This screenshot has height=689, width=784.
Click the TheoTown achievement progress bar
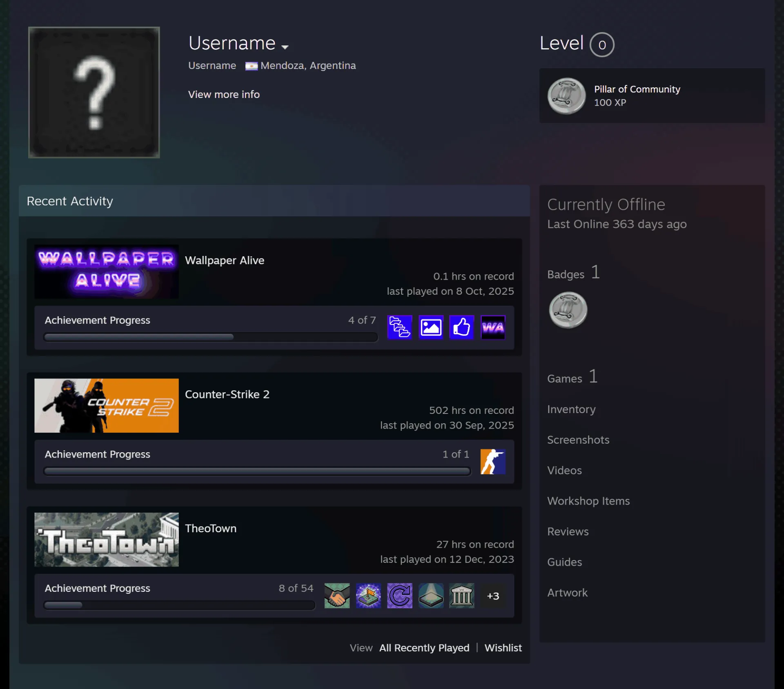coord(179,605)
